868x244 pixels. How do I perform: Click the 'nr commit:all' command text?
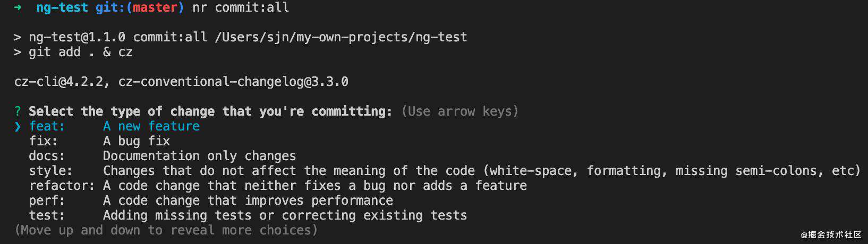241,7
